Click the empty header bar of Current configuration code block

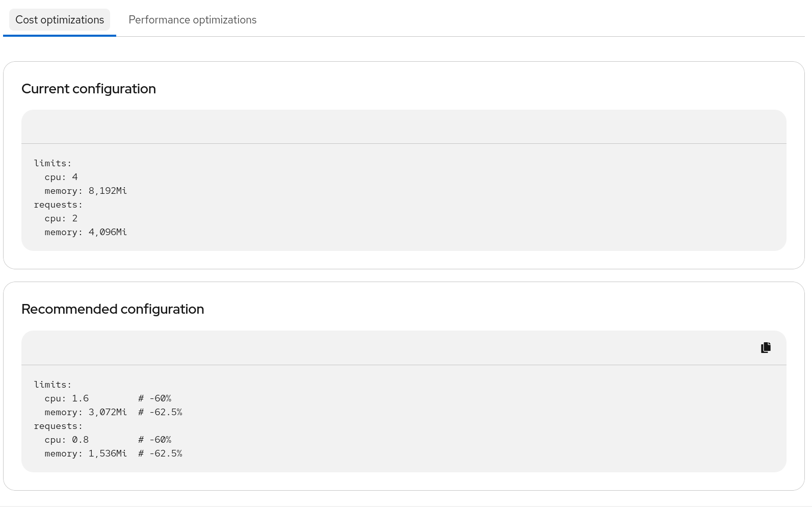404,126
